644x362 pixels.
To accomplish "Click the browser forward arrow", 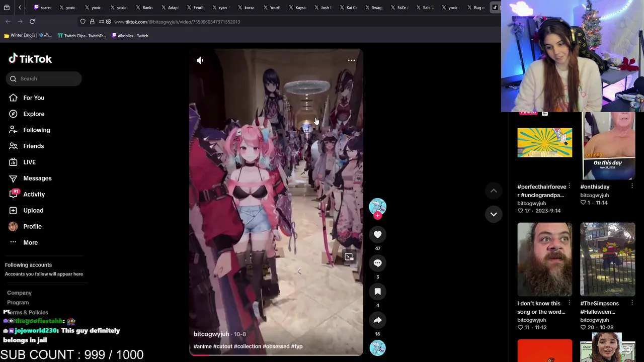I will pyautogui.click(x=20, y=22).
